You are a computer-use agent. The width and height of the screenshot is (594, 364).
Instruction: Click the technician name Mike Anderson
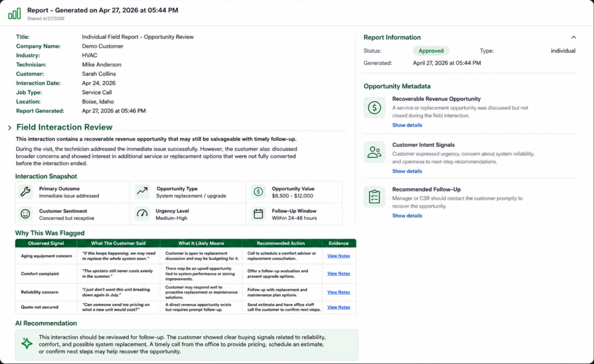(101, 65)
